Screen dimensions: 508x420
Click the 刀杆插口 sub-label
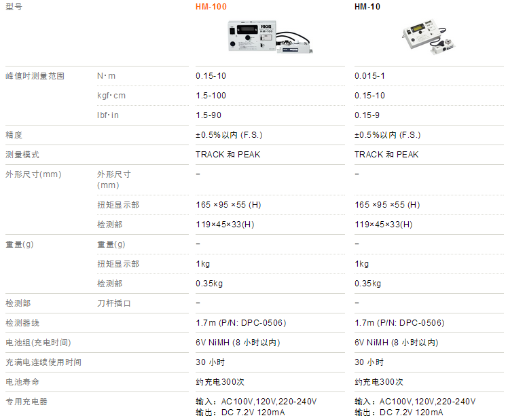[114, 303]
